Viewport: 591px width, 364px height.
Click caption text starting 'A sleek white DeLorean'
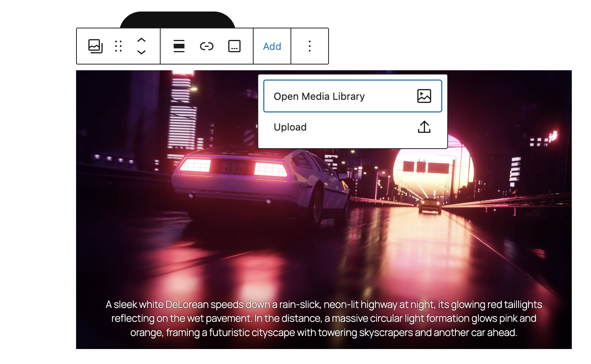(324, 318)
